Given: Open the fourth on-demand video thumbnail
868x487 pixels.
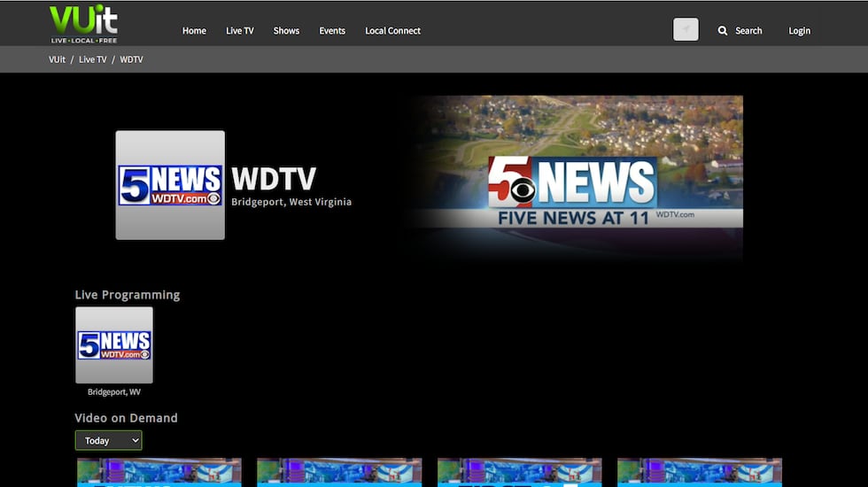Looking at the screenshot, I should [700, 472].
